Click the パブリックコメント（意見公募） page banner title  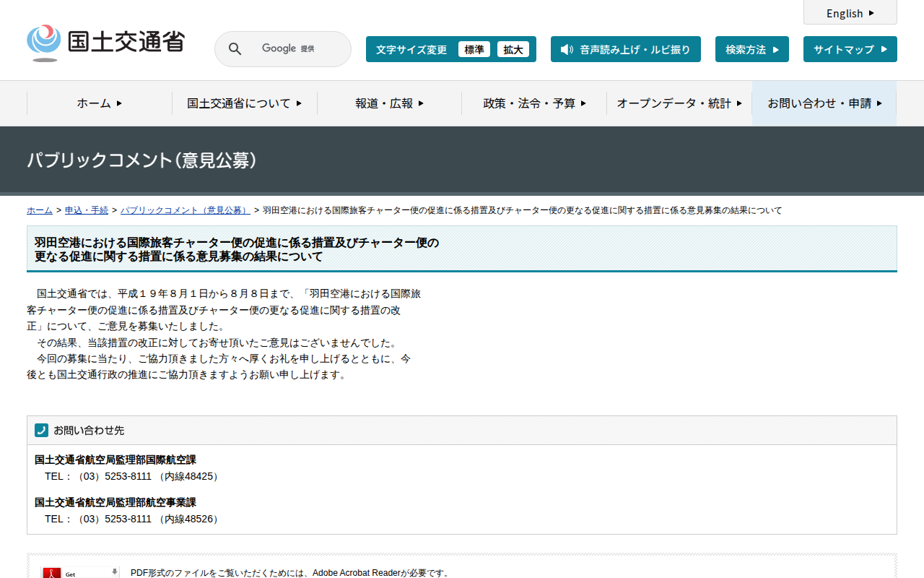pos(141,160)
